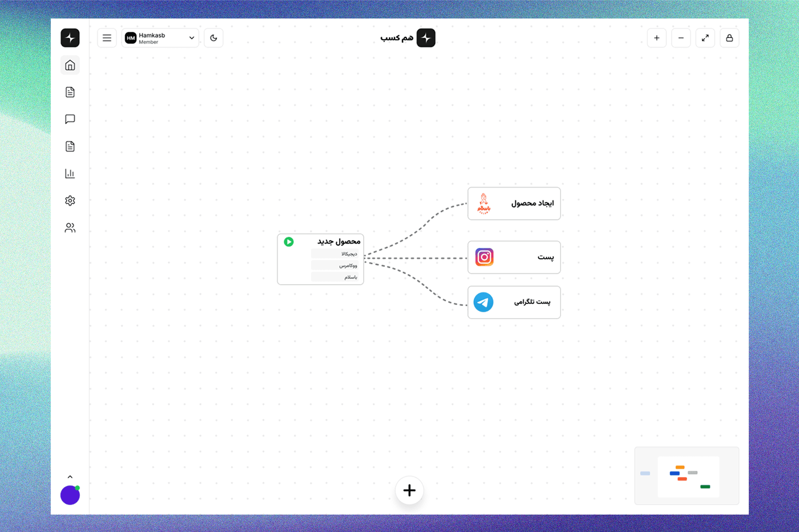
Task: Open the analytics chart icon in the sidebar
Action: pyautogui.click(x=70, y=173)
